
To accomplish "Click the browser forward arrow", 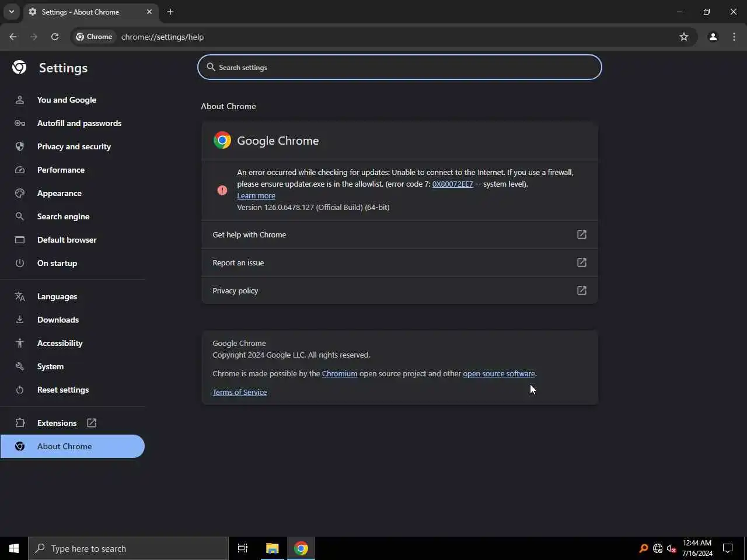I will (x=34, y=37).
